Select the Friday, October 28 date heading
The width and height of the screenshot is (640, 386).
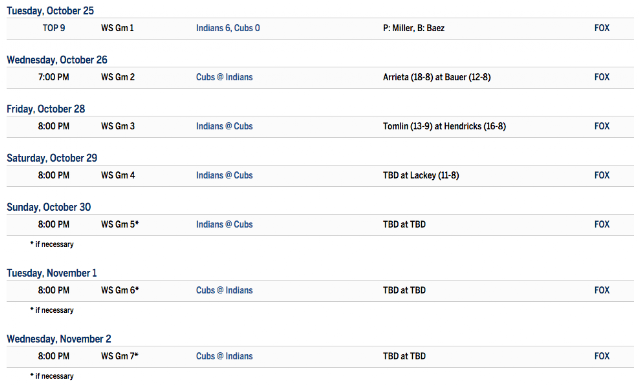(46, 109)
